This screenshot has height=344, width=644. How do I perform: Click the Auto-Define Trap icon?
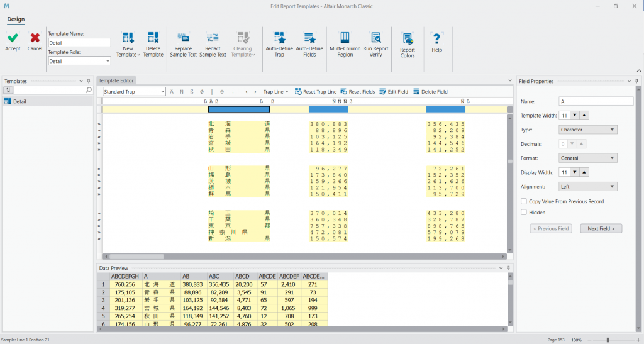click(x=279, y=38)
